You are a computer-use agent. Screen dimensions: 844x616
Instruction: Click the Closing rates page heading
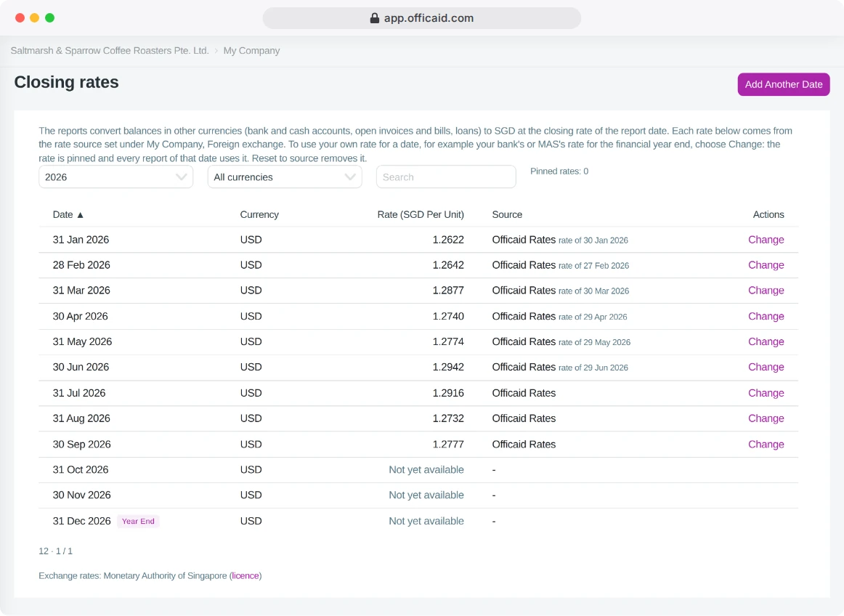click(66, 82)
